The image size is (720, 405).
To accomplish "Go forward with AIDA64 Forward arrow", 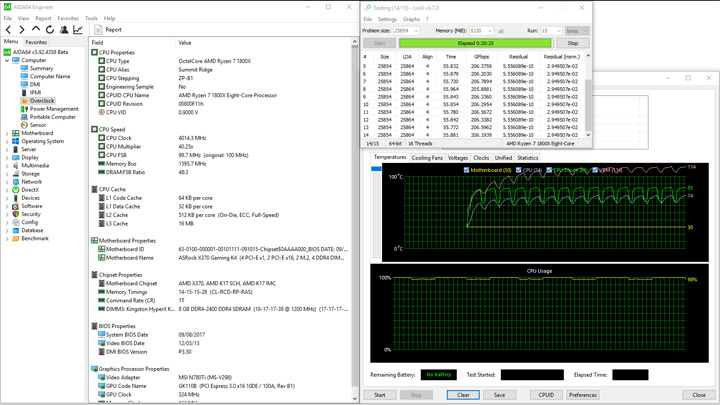I will [22, 30].
